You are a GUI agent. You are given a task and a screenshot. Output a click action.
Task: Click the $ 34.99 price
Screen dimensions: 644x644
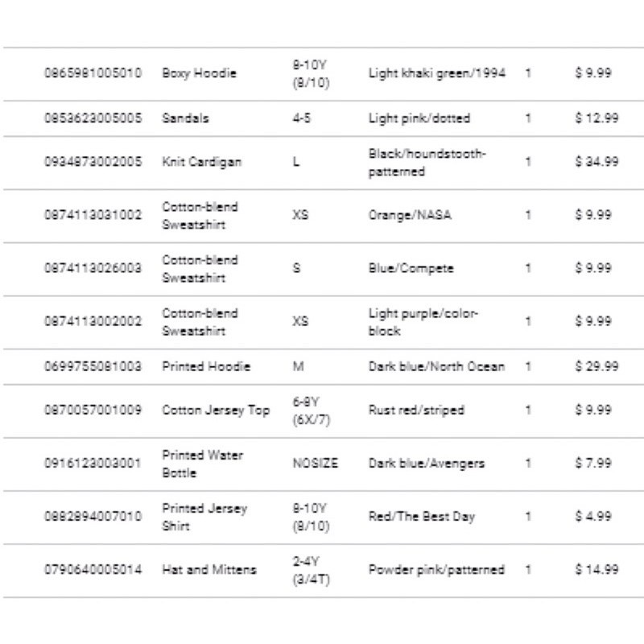tap(597, 162)
